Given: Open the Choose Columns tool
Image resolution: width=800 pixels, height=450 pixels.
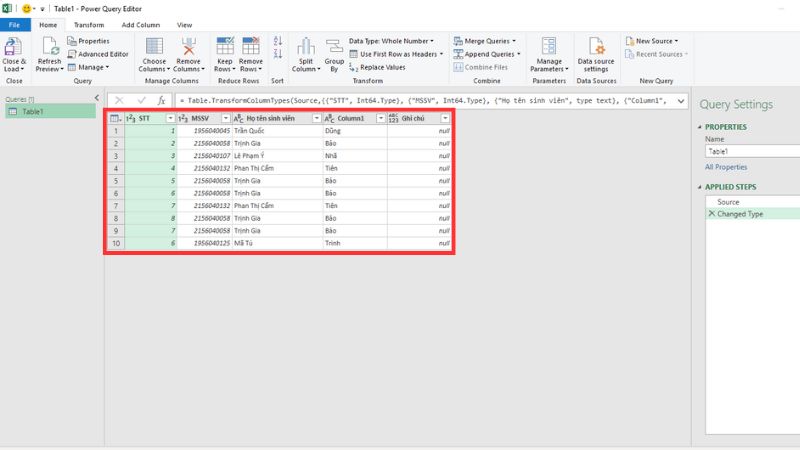Looking at the screenshot, I should [x=153, y=49].
